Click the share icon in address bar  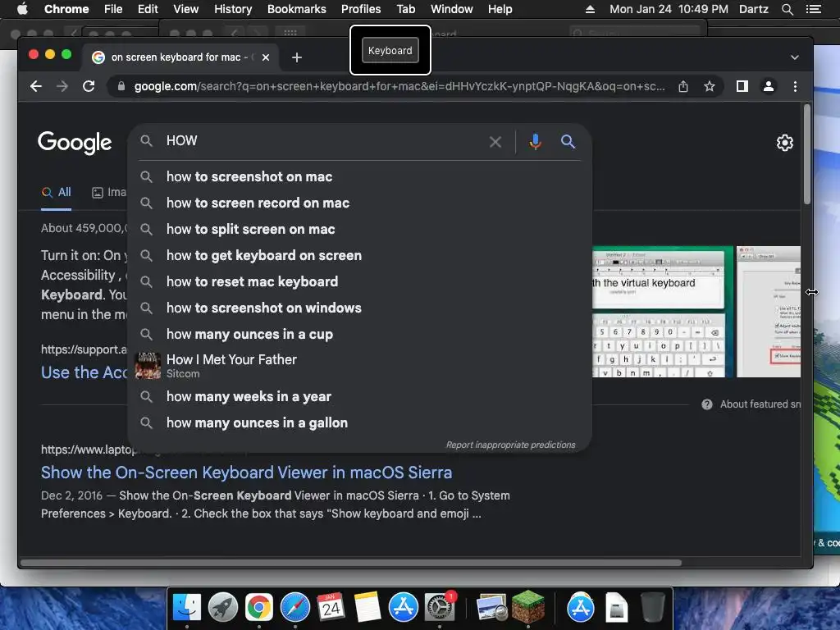pos(683,86)
